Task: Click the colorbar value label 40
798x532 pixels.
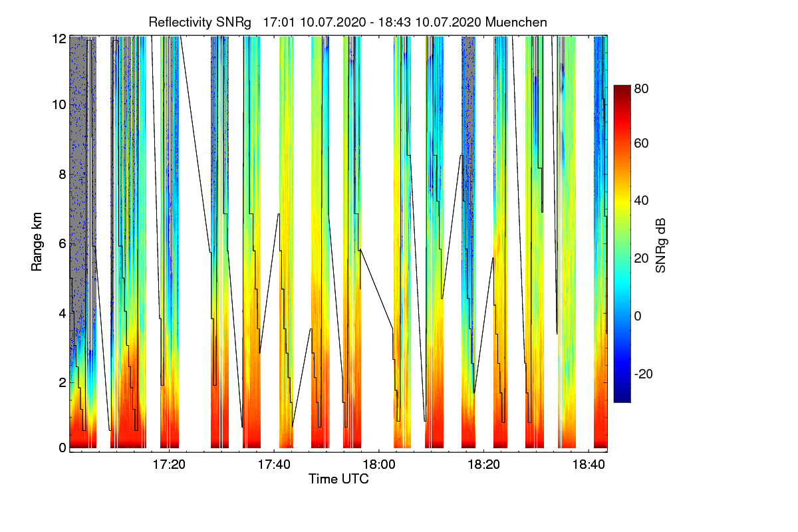Action: pos(642,200)
